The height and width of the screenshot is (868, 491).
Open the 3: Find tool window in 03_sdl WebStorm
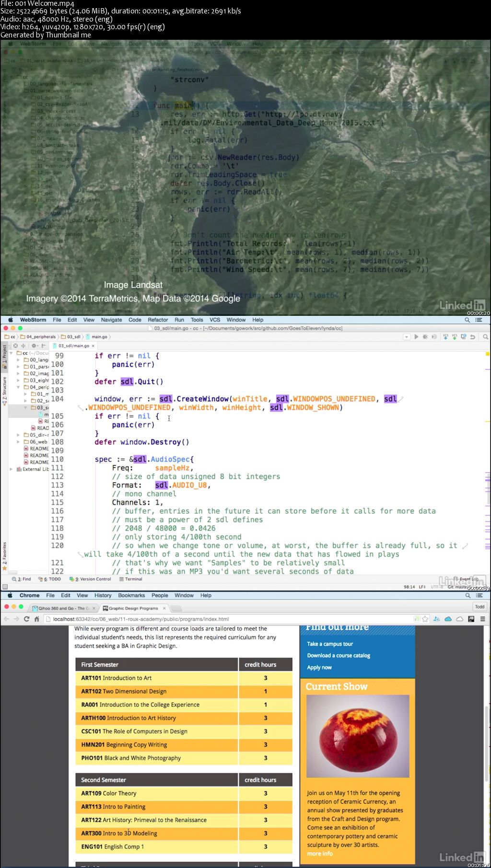click(21, 579)
